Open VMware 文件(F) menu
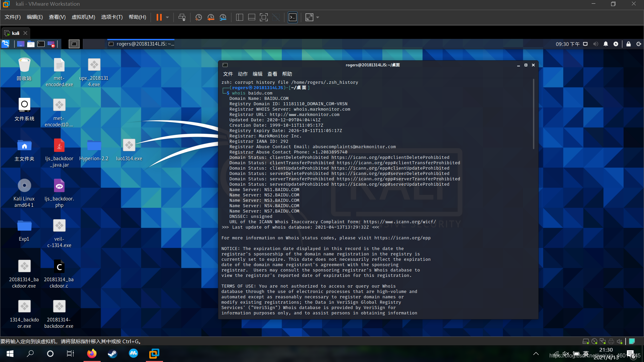The width and height of the screenshot is (644, 362). pyautogui.click(x=13, y=17)
